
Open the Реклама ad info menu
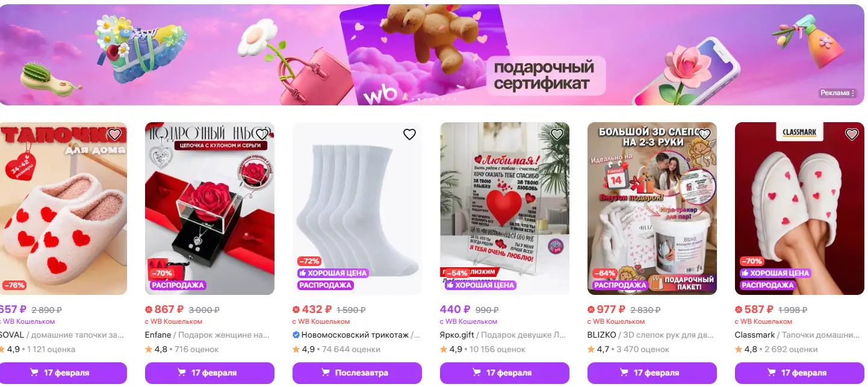[x=838, y=93]
